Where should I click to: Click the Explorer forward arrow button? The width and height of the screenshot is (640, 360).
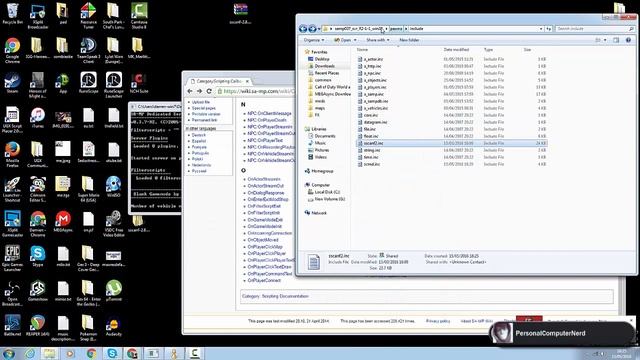coord(312,29)
